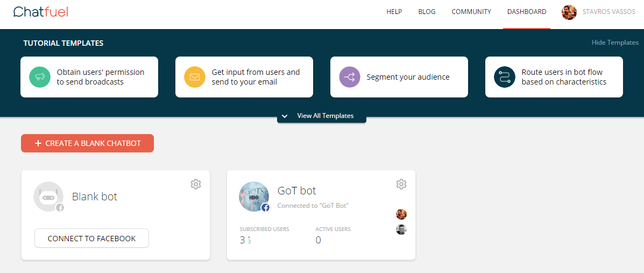Click the View All Templates label

click(325, 116)
